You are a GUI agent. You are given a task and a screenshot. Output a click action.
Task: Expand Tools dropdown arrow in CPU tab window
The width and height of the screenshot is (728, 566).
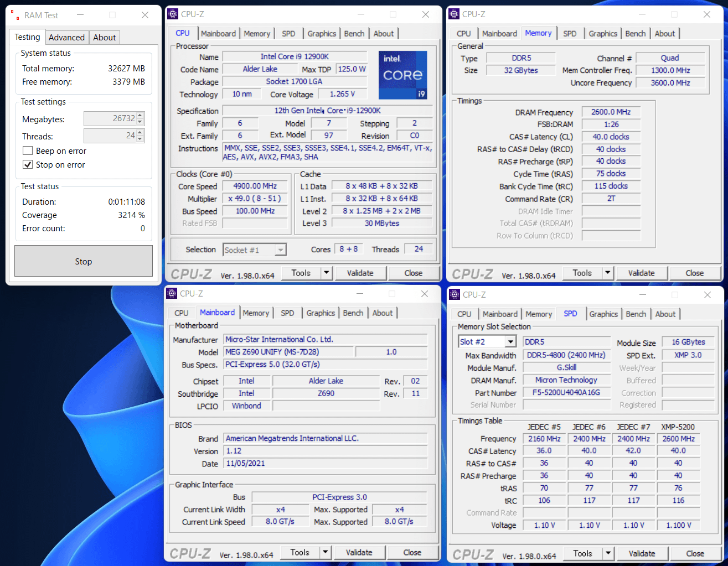(326, 273)
